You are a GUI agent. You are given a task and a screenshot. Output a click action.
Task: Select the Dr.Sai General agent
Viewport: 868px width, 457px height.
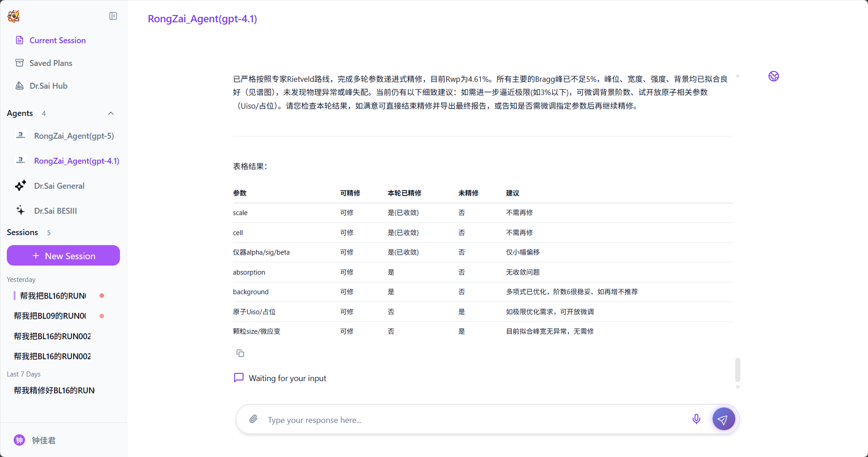click(59, 186)
